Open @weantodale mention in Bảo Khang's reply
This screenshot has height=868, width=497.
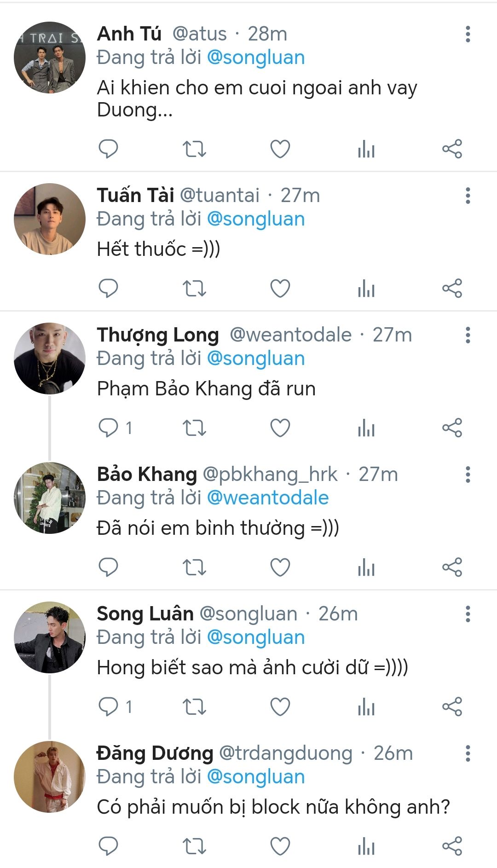click(x=268, y=498)
